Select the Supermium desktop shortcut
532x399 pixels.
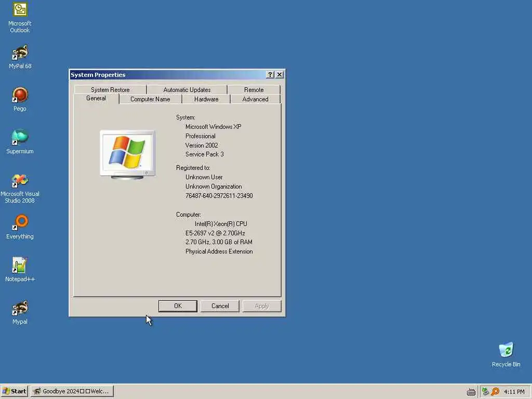click(20, 142)
